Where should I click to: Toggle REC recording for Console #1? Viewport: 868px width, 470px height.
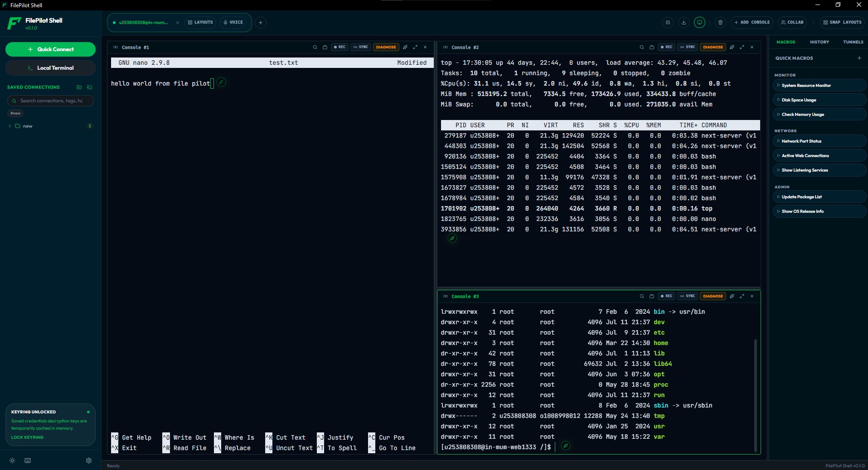[339, 47]
